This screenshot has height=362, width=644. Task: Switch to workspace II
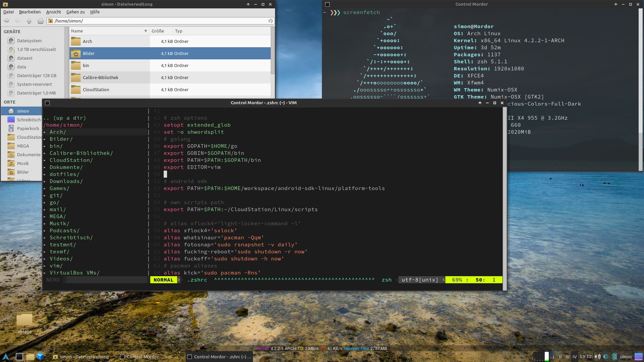click(560, 357)
